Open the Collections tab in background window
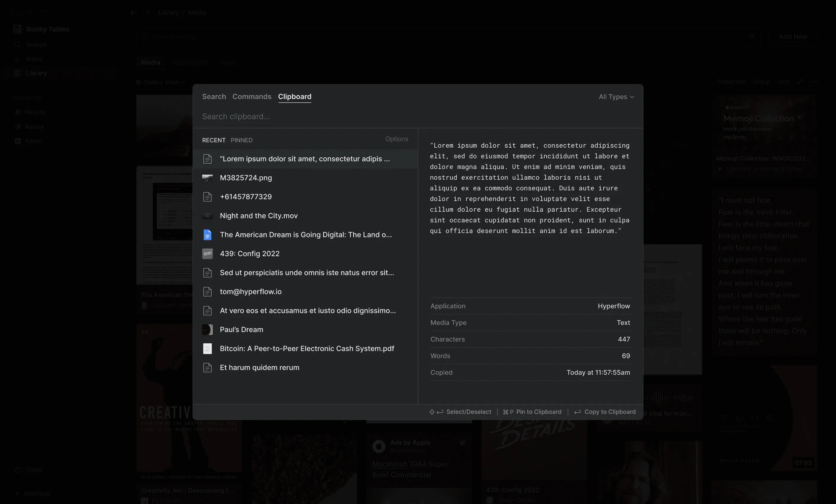 (x=190, y=63)
